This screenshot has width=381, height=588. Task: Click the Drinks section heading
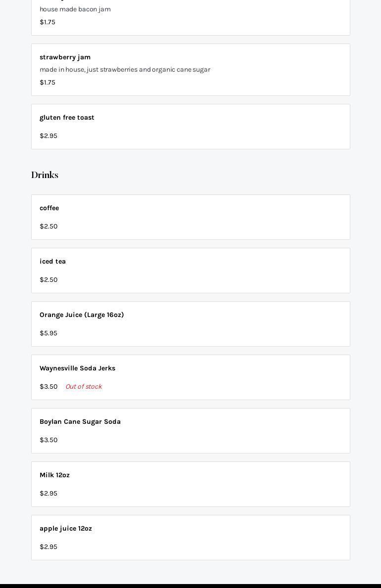pos(45,175)
